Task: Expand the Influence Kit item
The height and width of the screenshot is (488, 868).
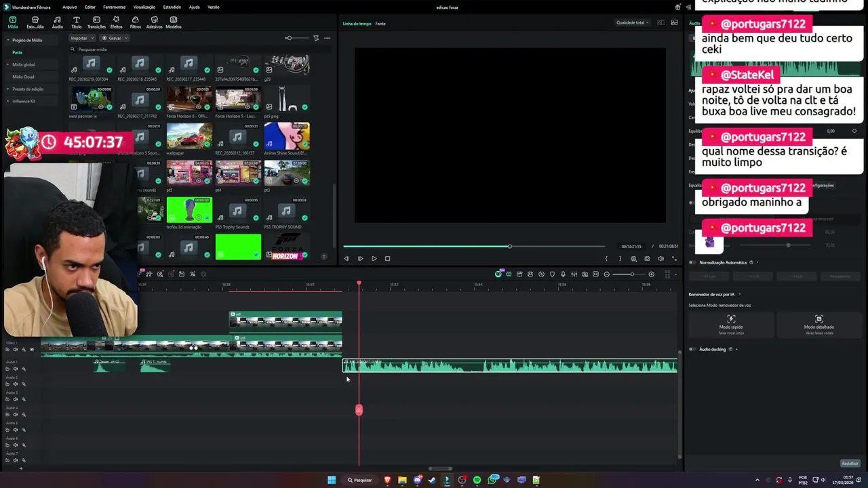Action: pyautogui.click(x=8, y=101)
